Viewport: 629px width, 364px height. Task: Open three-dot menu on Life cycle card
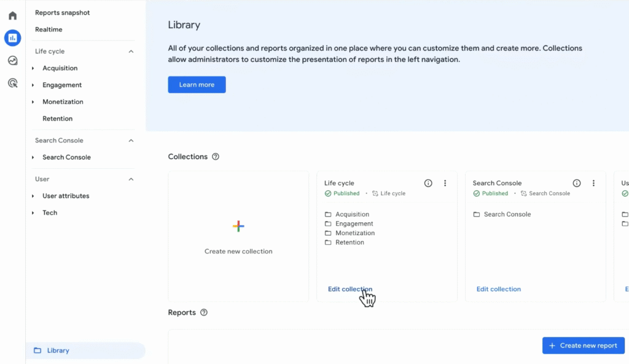tap(445, 183)
